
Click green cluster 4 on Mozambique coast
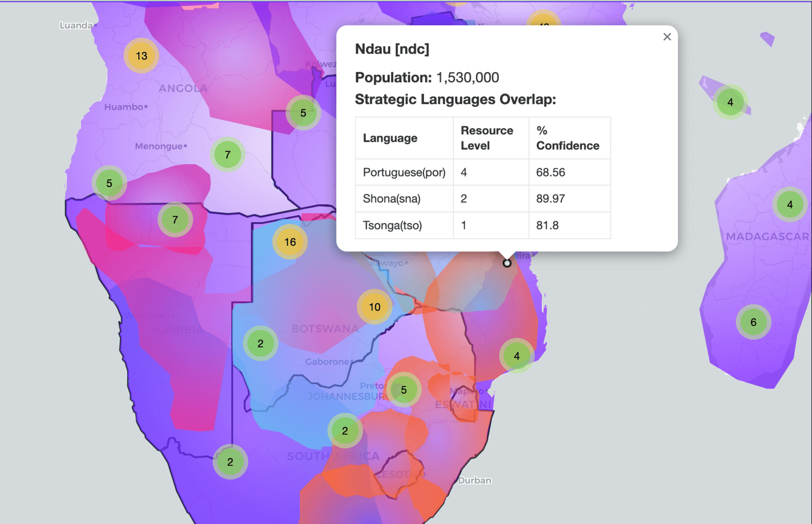516,356
